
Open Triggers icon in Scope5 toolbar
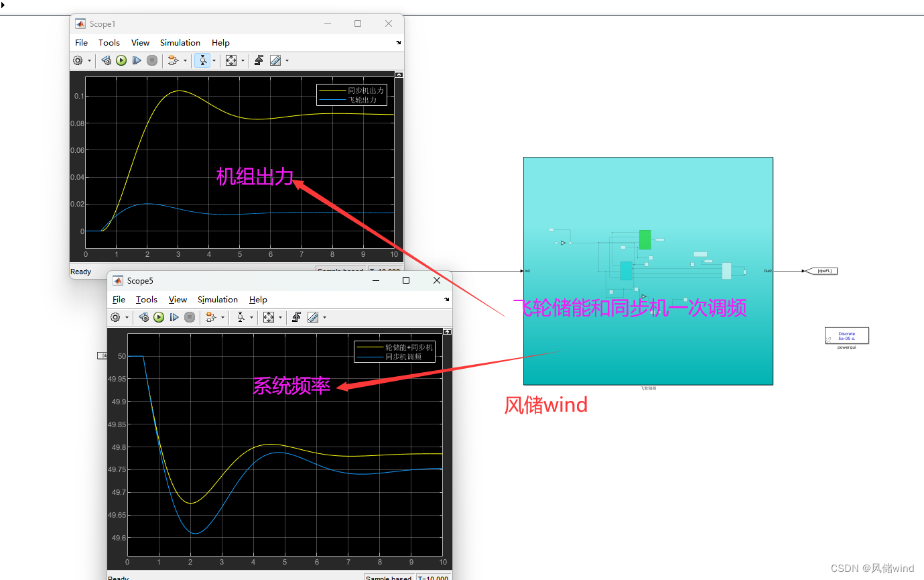pos(297,317)
